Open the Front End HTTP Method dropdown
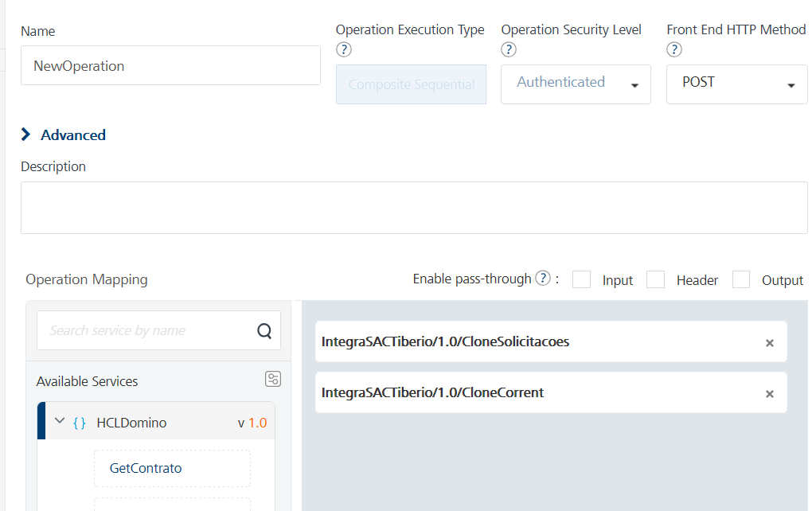 pos(736,84)
